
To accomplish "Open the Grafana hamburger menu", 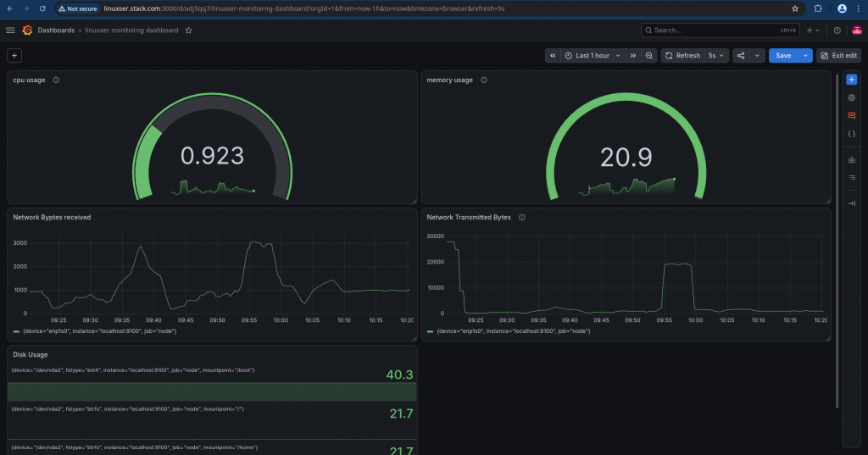I will coord(10,31).
